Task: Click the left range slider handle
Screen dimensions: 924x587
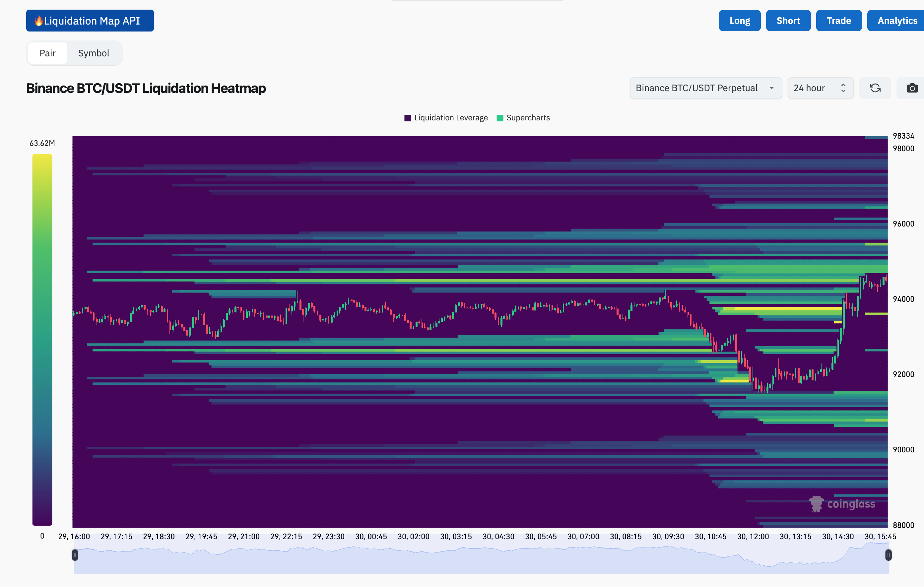Action: (75, 555)
